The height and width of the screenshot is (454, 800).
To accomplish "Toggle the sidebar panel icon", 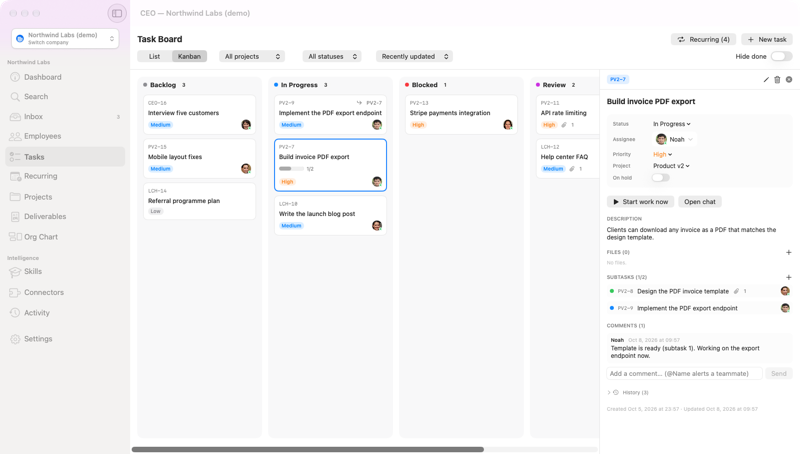I will click(117, 13).
